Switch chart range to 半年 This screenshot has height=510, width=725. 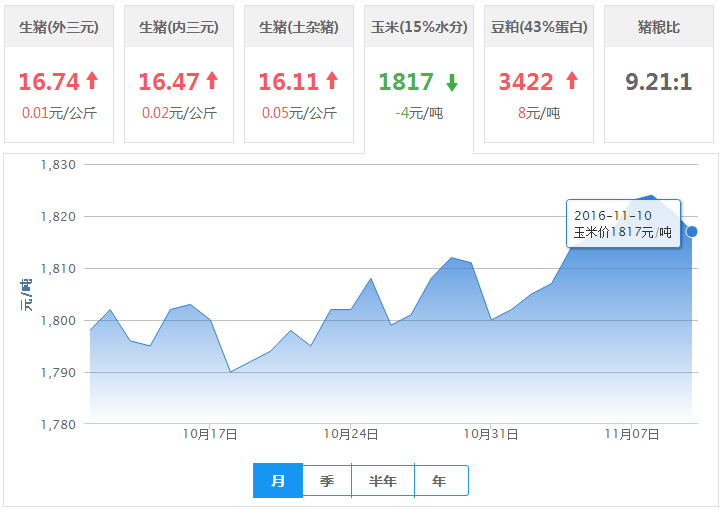click(x=383, y=481)
